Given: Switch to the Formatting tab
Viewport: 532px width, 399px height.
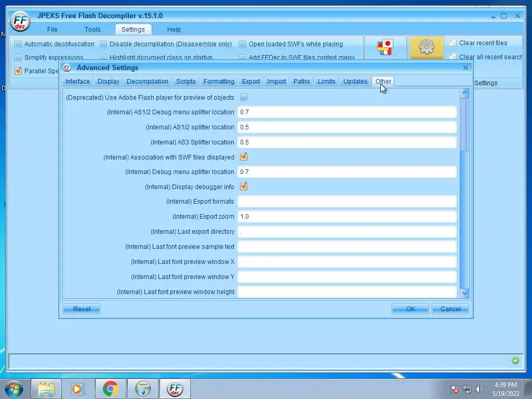Looking at the screenshot, I should 219,82.
